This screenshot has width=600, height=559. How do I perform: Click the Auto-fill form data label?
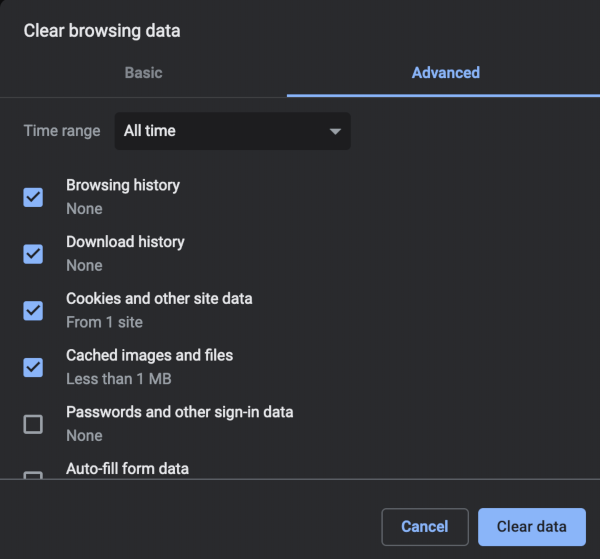(x=127, y=468)
